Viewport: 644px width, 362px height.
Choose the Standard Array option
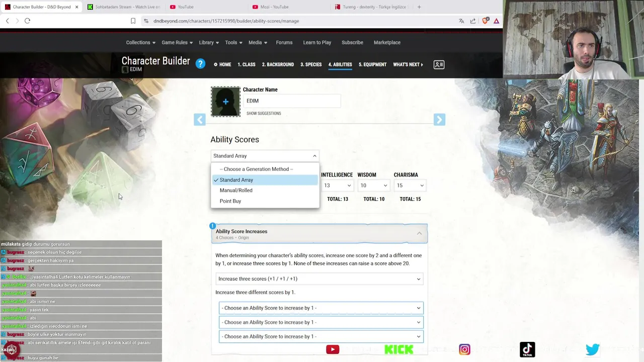click(265, 179)
